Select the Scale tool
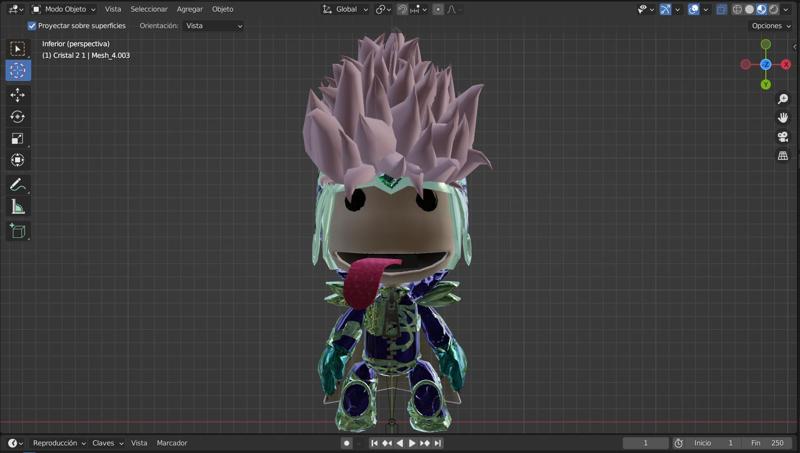This screenshot has width=800, height=453. click(18, 138)
